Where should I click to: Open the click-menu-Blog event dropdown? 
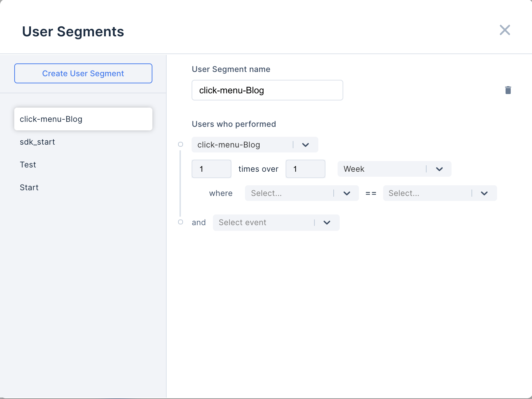[255, 145]
